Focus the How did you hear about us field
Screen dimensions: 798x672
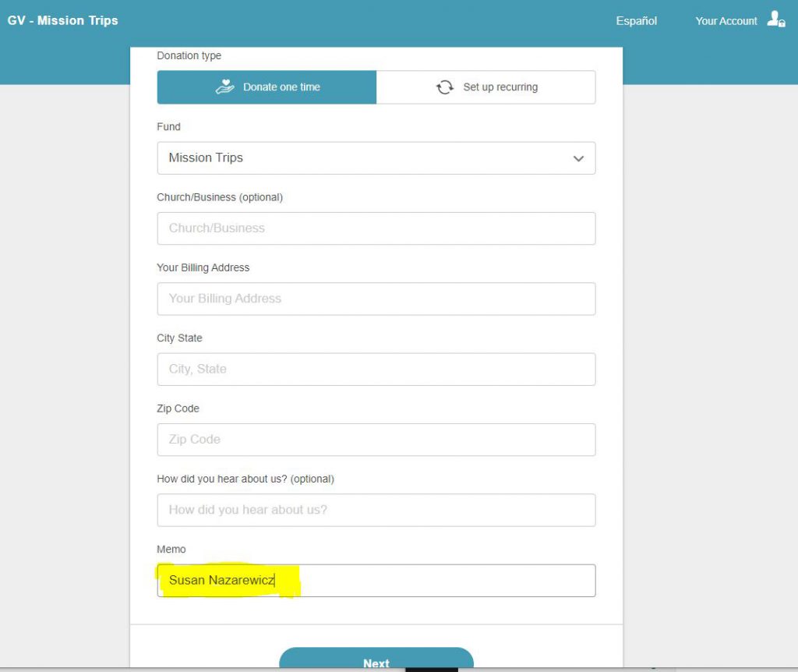click(x=376, y=510)
